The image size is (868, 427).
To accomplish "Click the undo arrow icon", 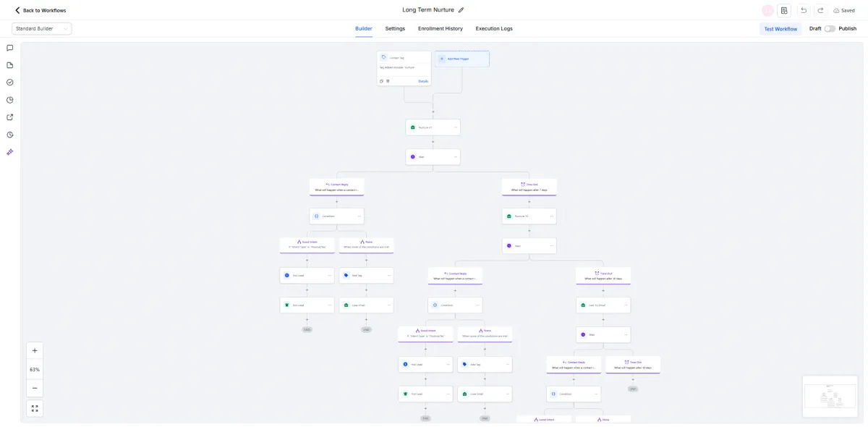I will (804, 10).
